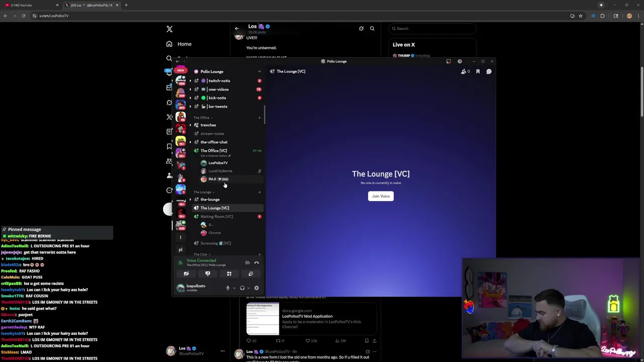Expand new-videos channel threads arrow

190,89
